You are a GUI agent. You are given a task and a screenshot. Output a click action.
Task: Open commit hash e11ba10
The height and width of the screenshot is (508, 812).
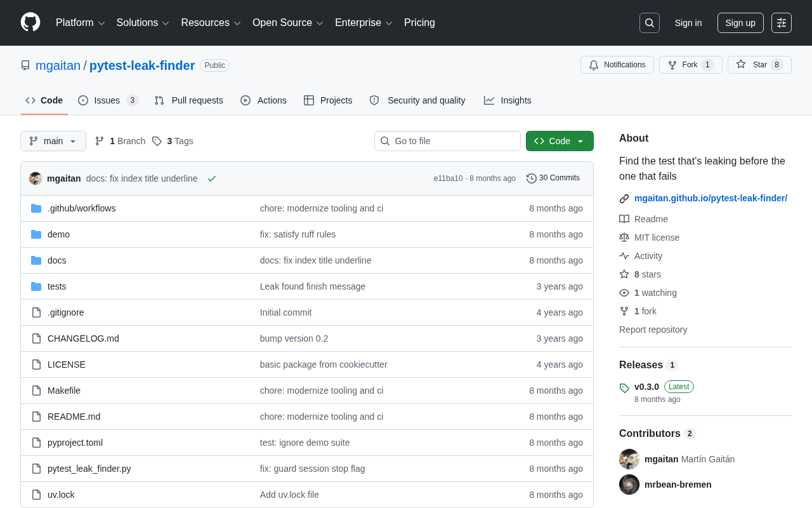448,178
